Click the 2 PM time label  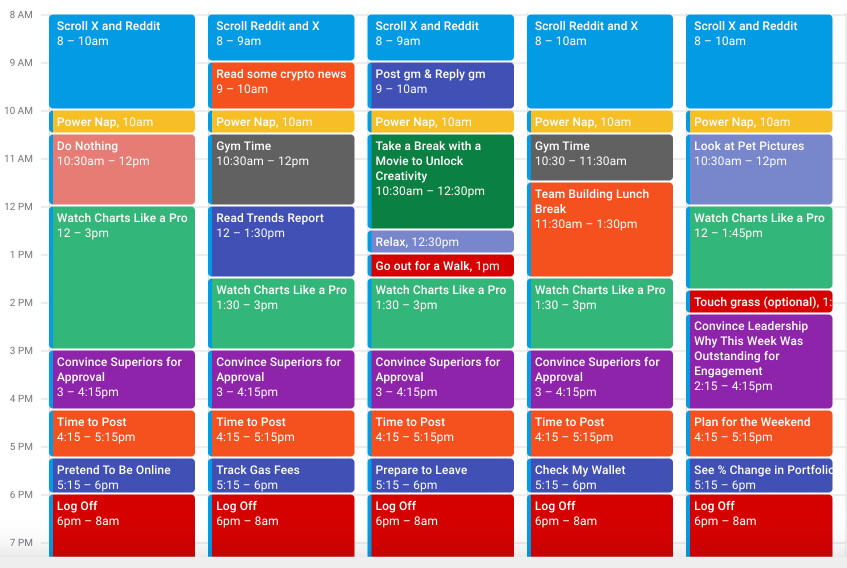(x=21, y=303)
